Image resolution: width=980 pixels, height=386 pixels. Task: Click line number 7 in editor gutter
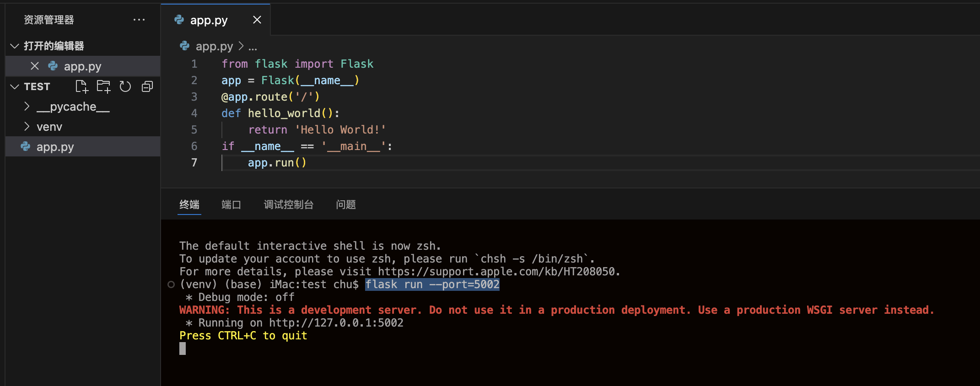[194, 163]
